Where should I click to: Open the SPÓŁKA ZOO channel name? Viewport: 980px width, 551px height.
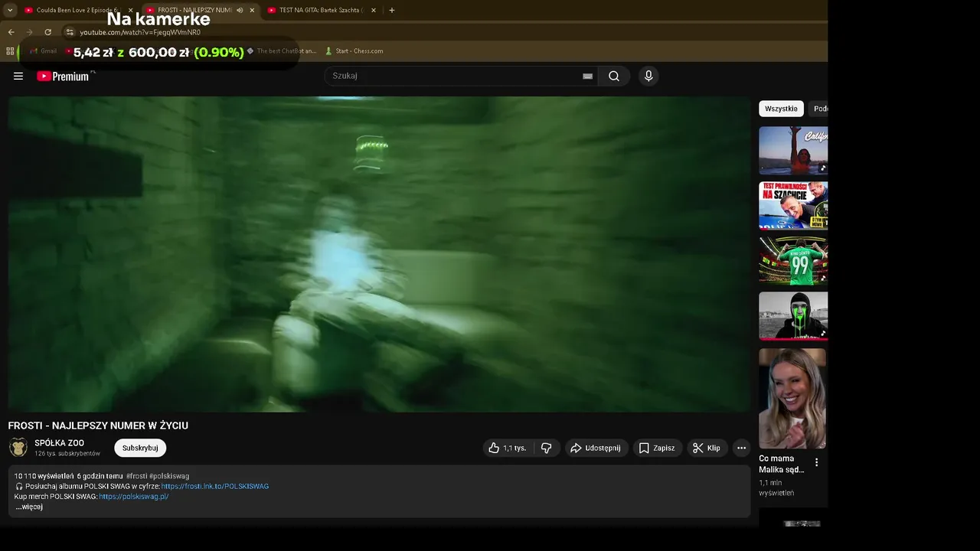[x=59, y=443]
